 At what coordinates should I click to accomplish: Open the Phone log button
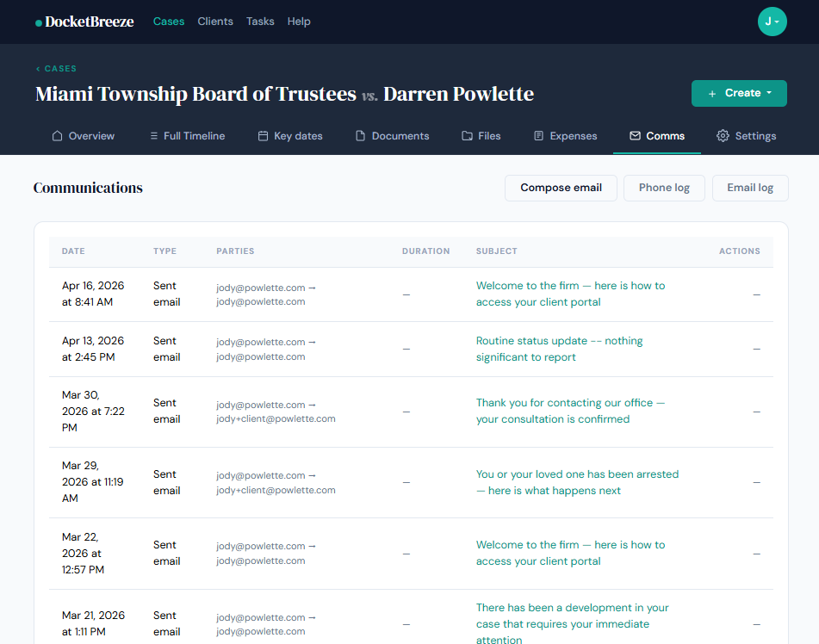[x=664, y=188]
